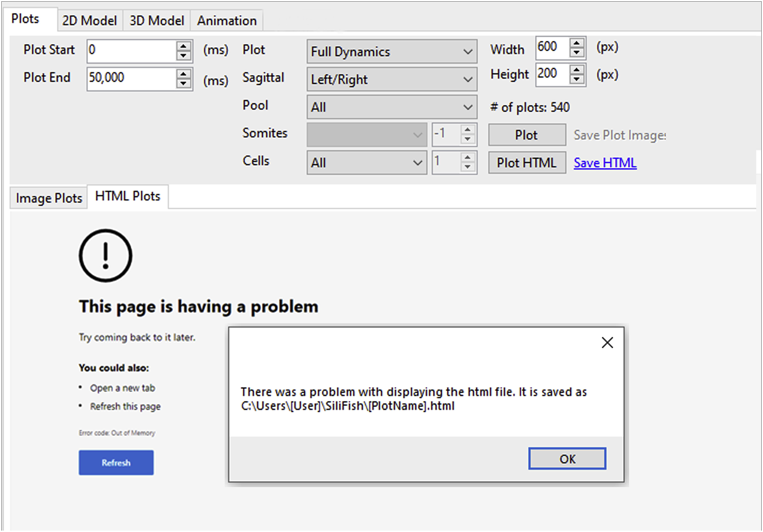The height and width of the screenshot is (532, 763).
Task: Open the Plot type dropdown
Action: click(392, 51)
